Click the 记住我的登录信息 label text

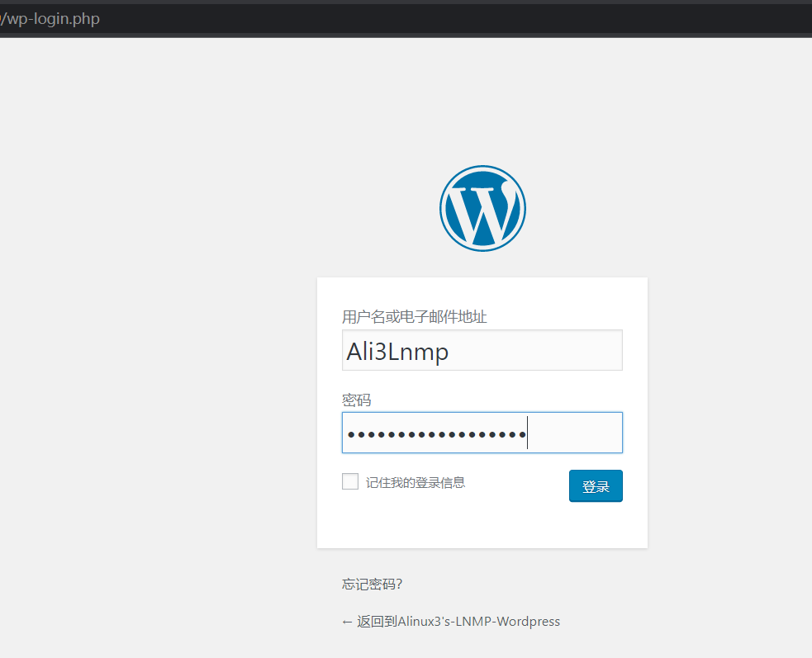[x=415, y=482]
